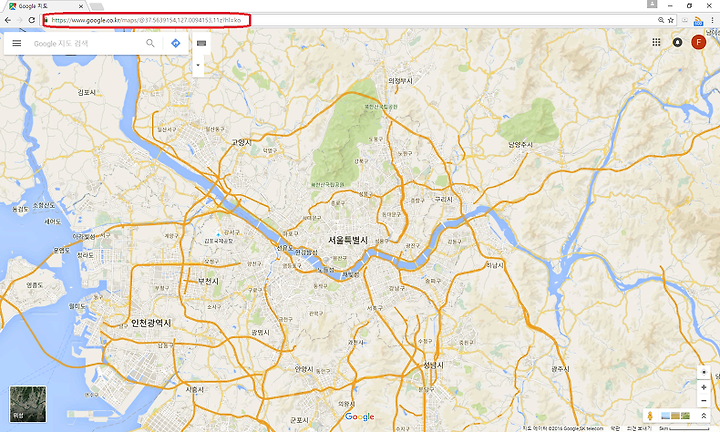Zoom in with the plus button
The height and width of the screenshot is (432, 720).
tap(703, 387)
